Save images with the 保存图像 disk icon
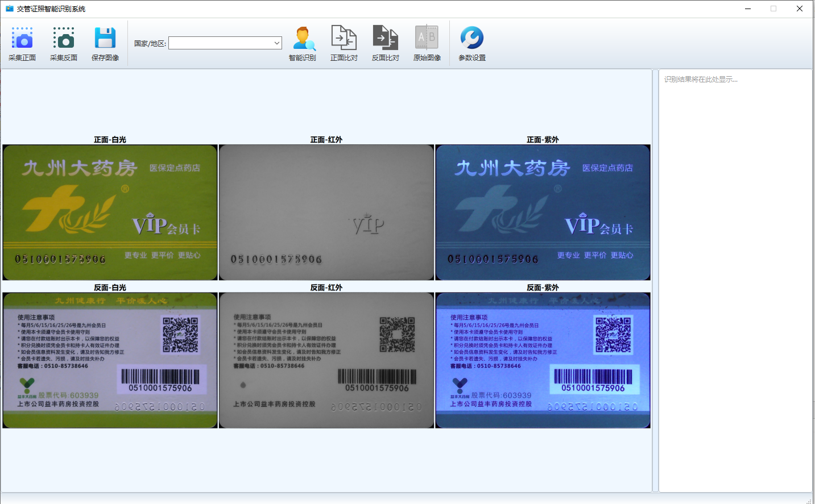Screen dimensions: 815x504 tap(105, 38)
